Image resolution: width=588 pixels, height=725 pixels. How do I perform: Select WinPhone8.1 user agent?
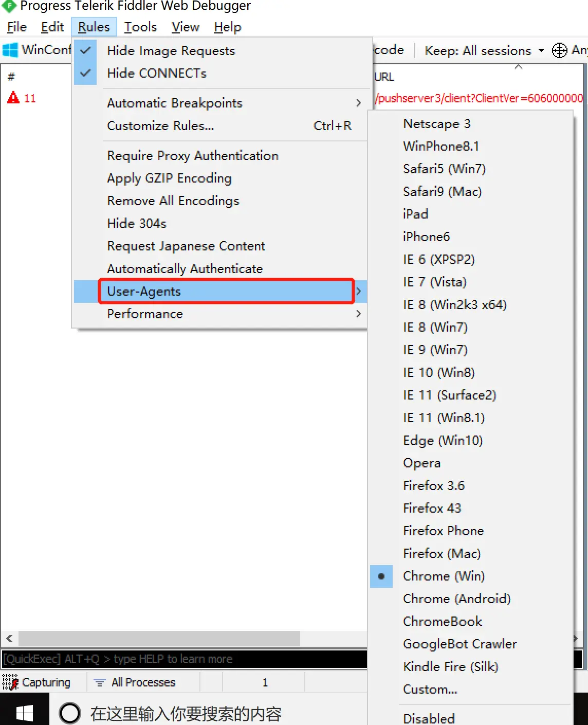click(x=470, y=146)
